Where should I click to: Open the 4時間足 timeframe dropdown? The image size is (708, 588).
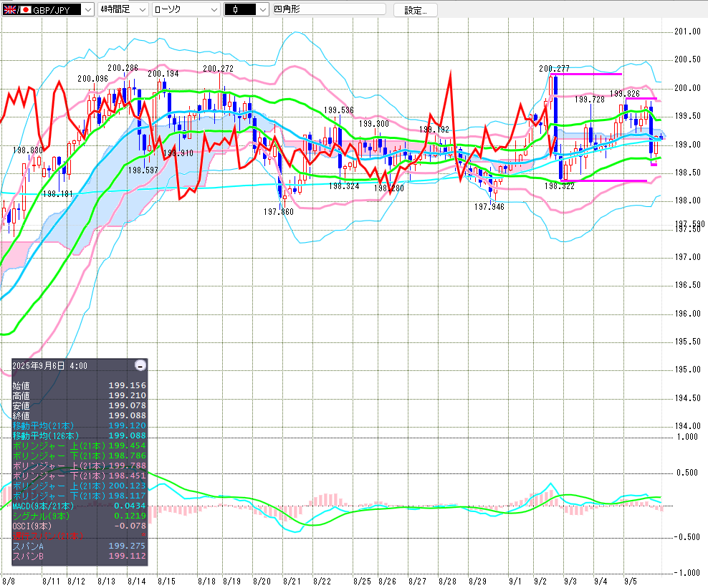click(123, 9)
